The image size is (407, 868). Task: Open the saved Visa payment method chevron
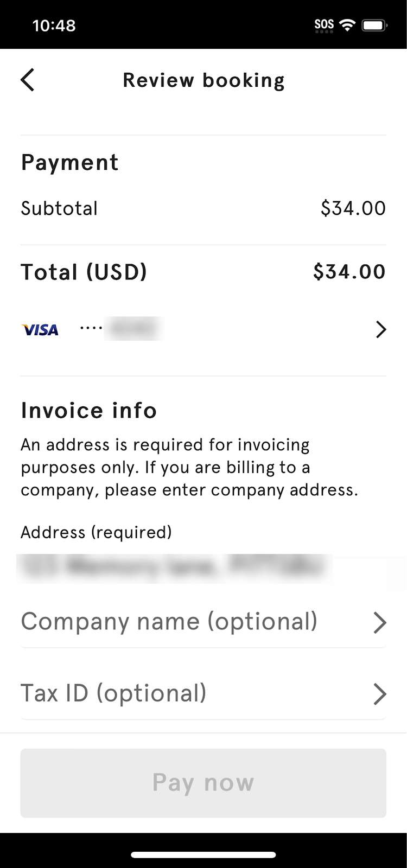380,329
